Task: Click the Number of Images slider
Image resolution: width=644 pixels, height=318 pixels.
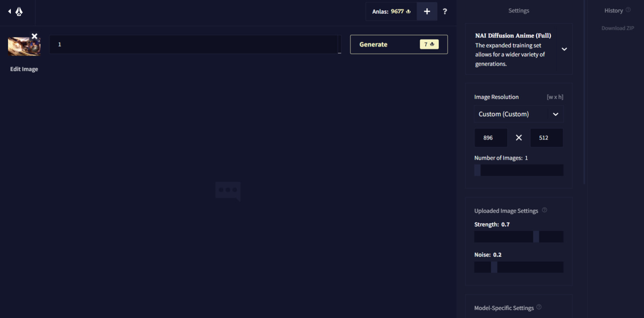Action: (x=518, y=170)
